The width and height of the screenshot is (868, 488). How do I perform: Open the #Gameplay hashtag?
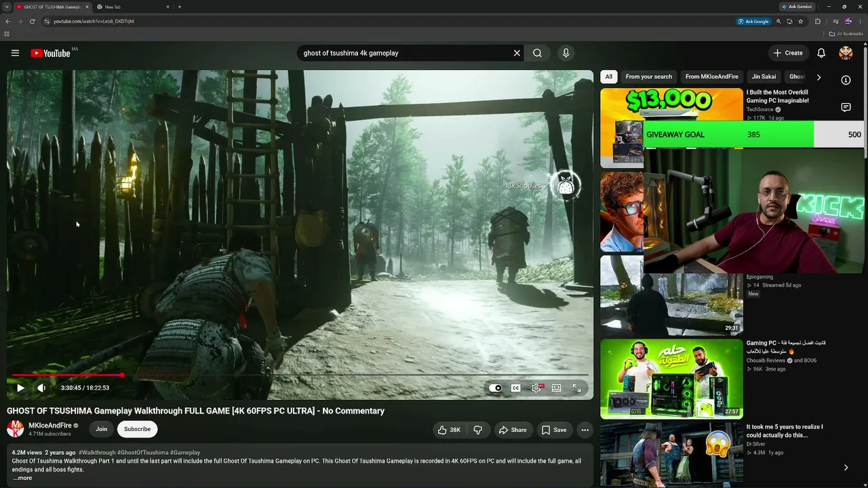pos(185,452)
